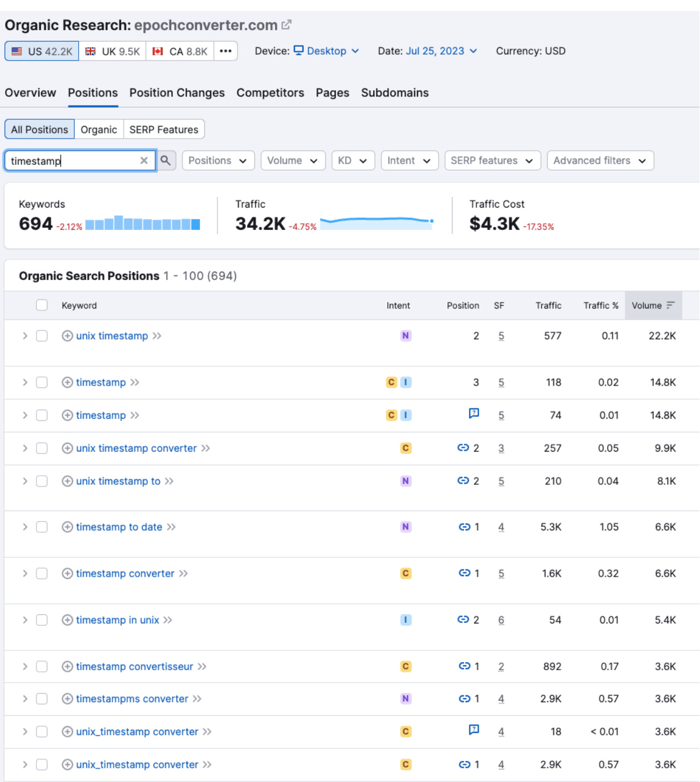Open epochconverter.com external link icon
Viewport: 700px width, 782px height.
pos(286,25)
